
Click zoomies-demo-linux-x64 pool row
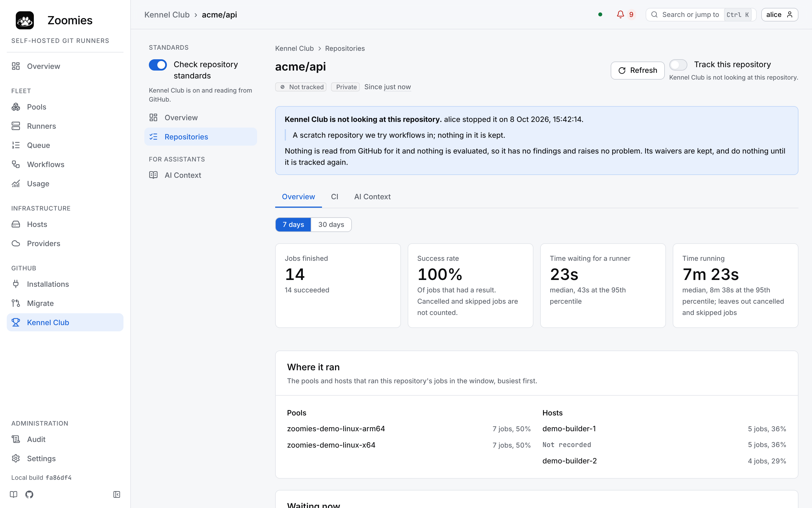coord(409,445)
